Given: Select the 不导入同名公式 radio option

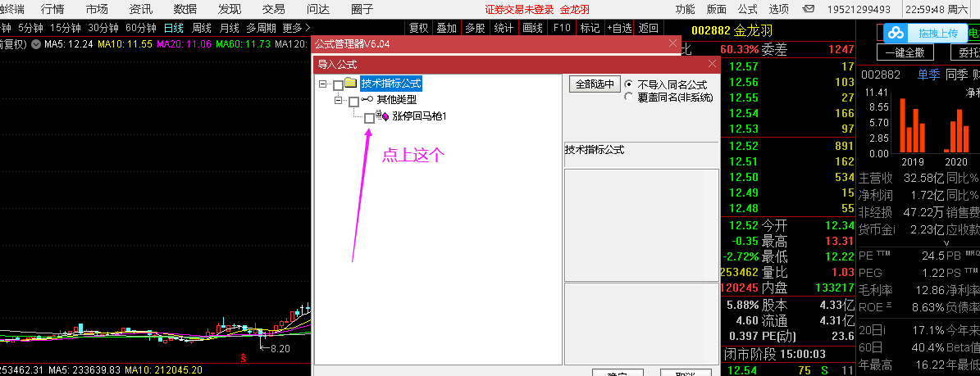Looking at the screenshot, I should pyautogui.click(x=629, y=84).
